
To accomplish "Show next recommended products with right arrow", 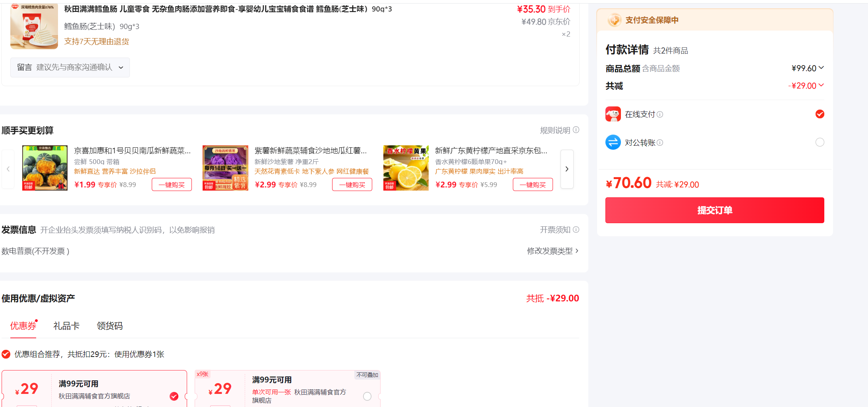I will tap(567, 169).
